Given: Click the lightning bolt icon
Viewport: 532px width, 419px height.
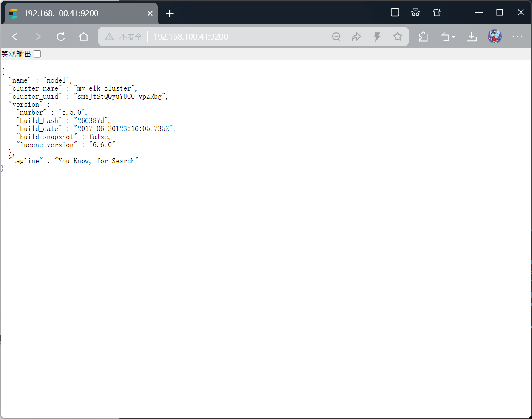Looking at the screenshot, I should (377, 37).
